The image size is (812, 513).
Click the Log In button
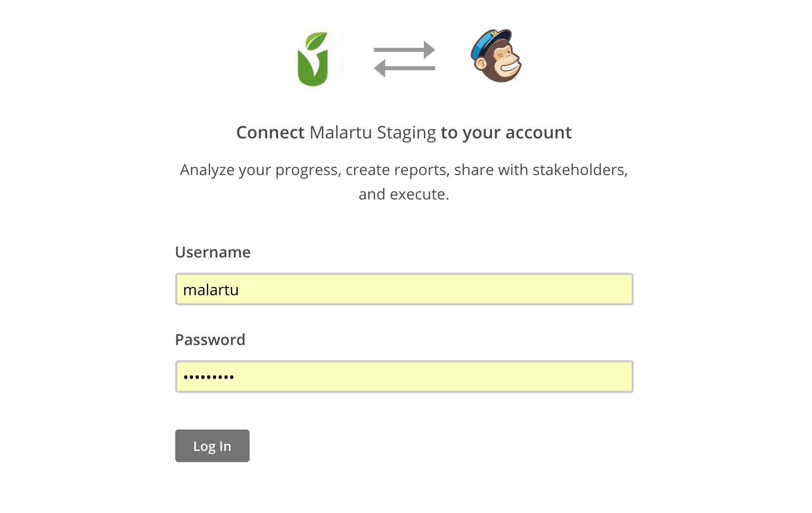coord(212,446)
